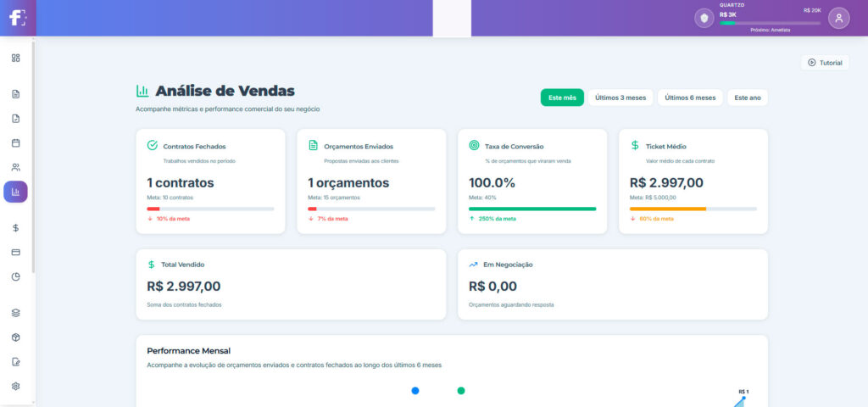
Task: Select the "Este mês" period filter
Action: coord(562,98)
